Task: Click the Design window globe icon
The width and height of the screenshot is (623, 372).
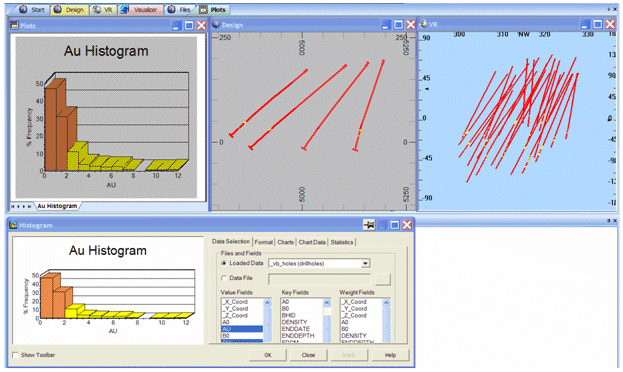Action: (216, 25)
